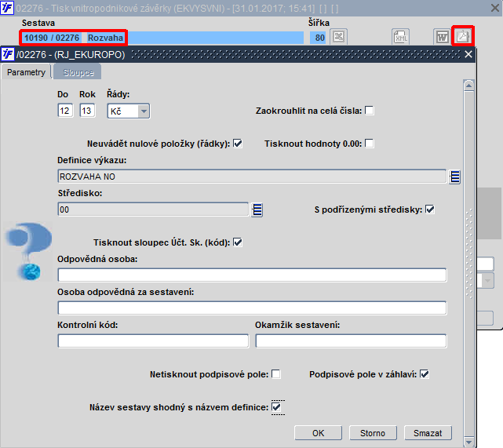Open list picker for Definice výkazu
Screen dimensions: 503x448
(455, 177)
